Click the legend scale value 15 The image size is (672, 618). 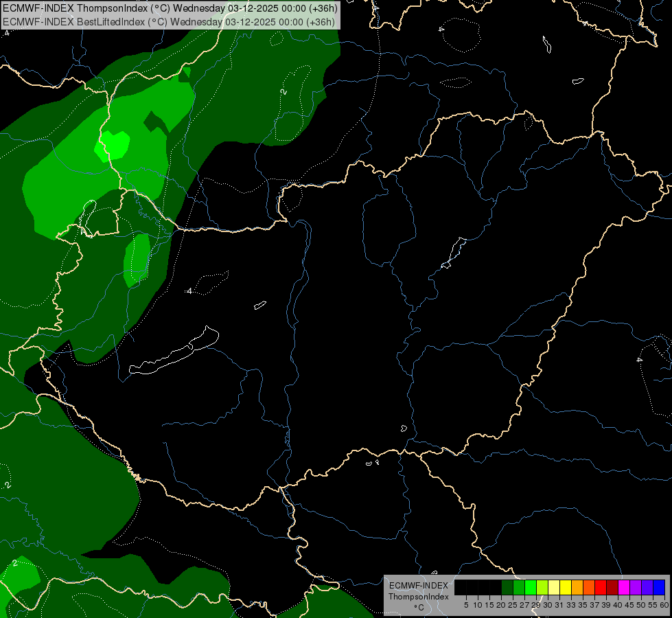(489, 605)
